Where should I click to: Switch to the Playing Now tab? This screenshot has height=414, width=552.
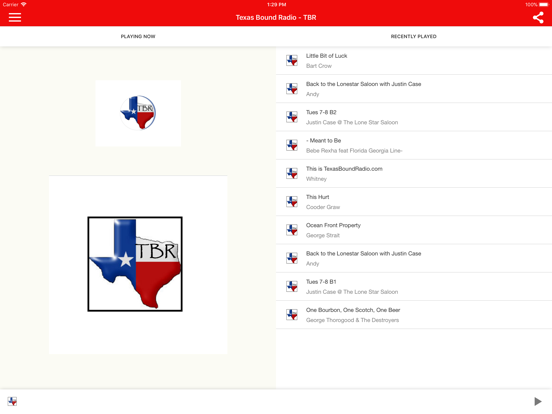[x=138, y=36]
